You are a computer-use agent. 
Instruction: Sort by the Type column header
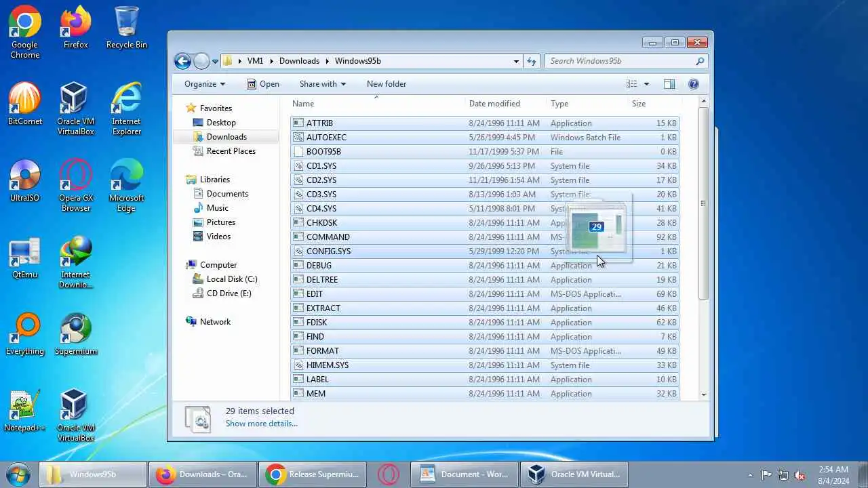pos(587,104)
